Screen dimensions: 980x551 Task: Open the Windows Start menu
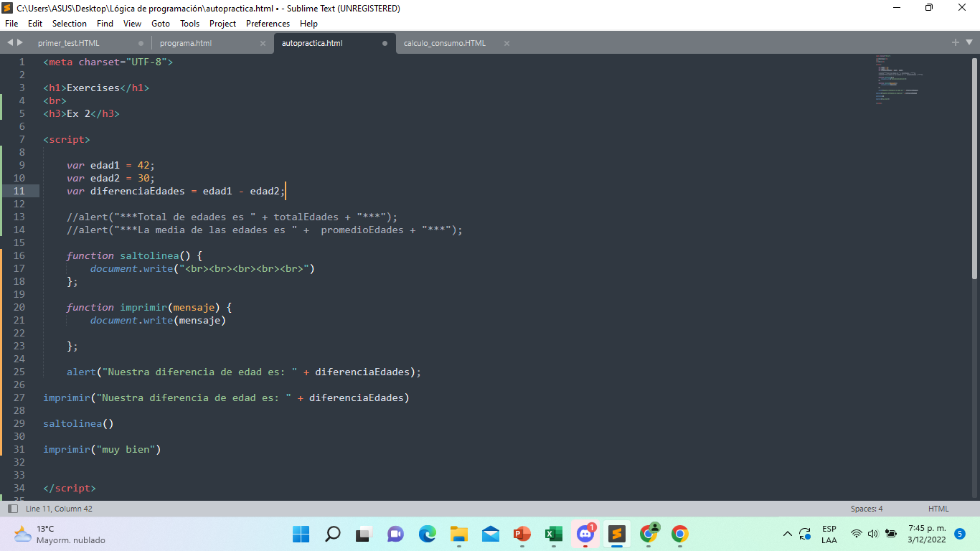pos(301,534)
